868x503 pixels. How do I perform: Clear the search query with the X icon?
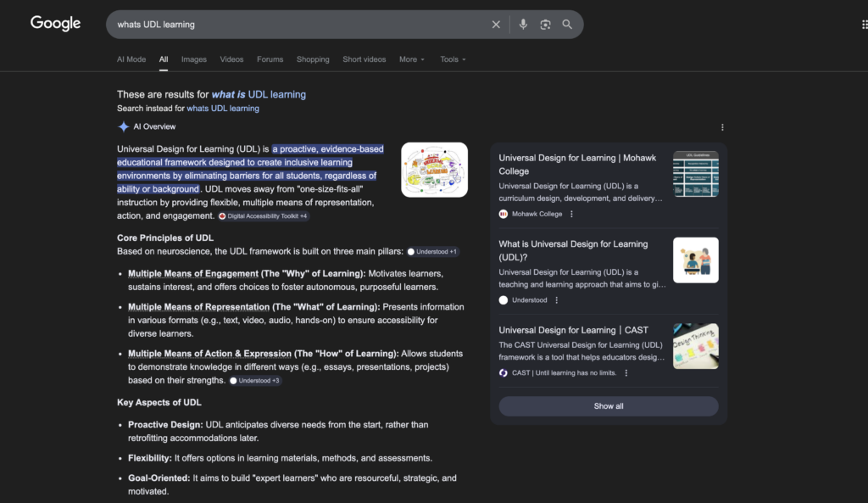(x=496, y=24)
